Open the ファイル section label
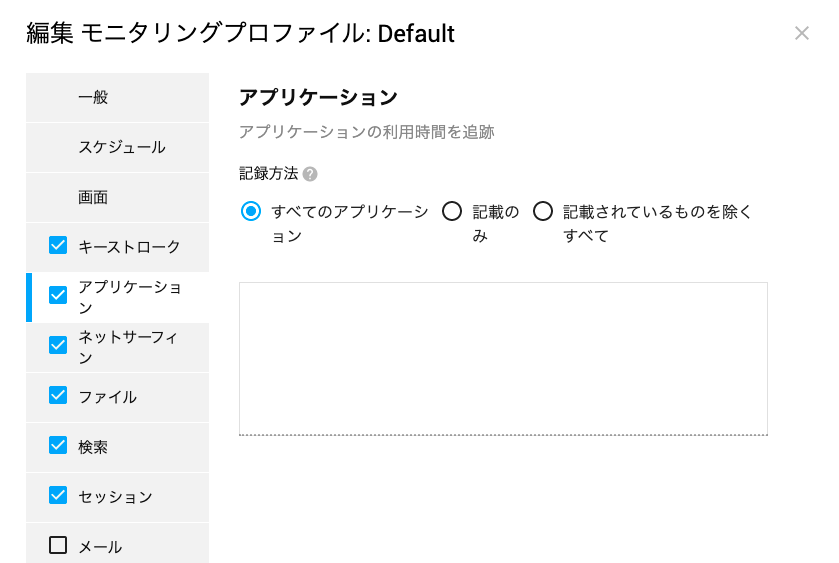The height and width of the screenshot is (563, 839). [108, 397]
